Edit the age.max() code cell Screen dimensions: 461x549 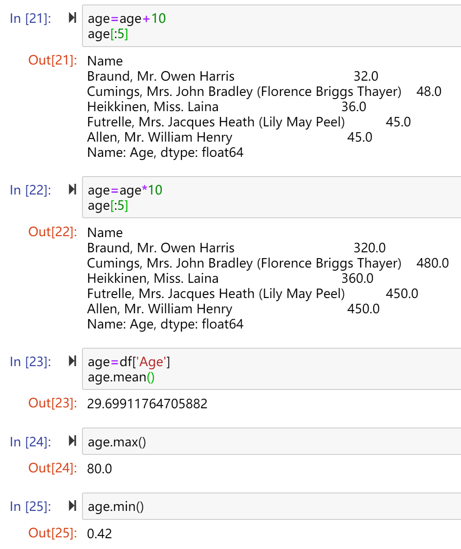[x=271, y=442]
